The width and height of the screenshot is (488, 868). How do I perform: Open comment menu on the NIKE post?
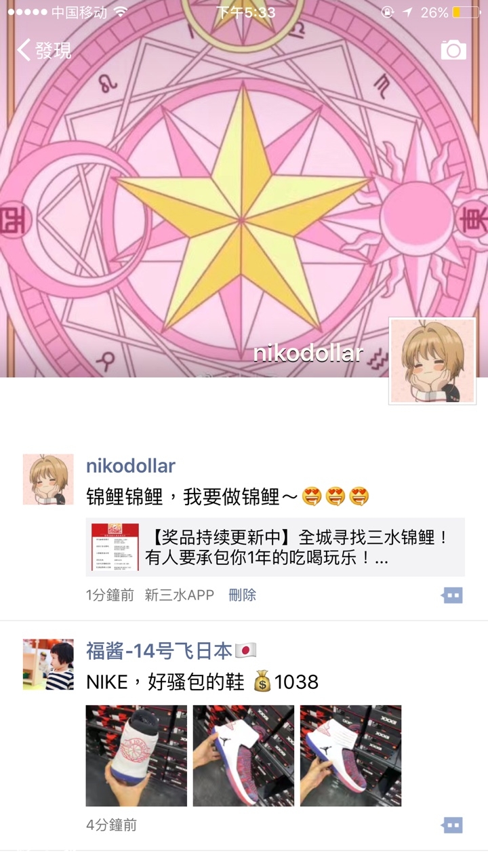click(452, 825)
